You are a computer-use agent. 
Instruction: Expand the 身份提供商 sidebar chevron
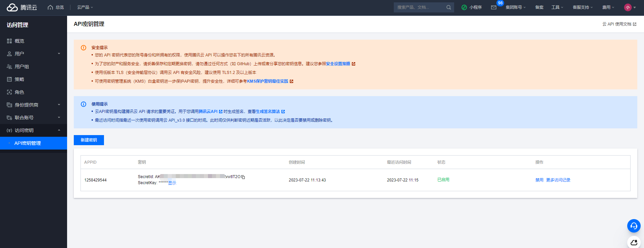[59, 105]
